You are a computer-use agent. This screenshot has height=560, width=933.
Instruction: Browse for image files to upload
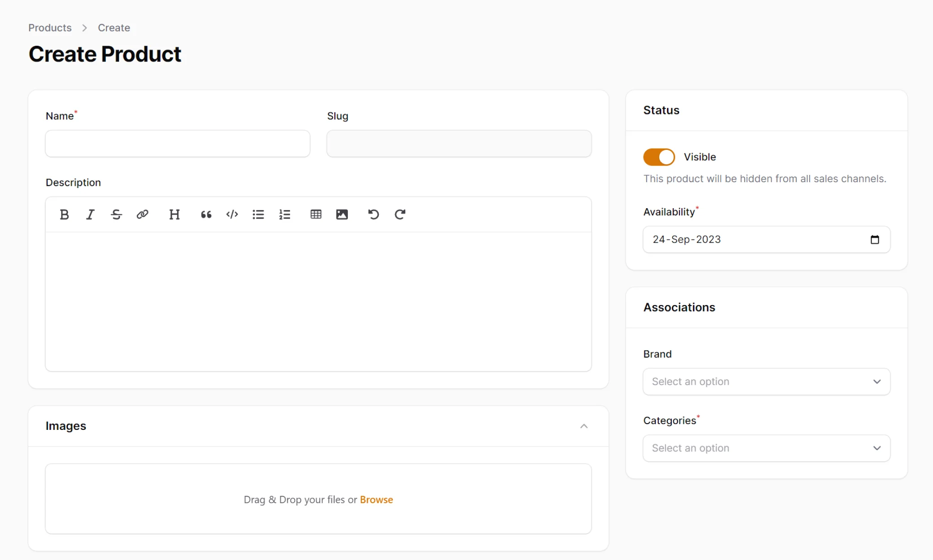tap(377, 499)
